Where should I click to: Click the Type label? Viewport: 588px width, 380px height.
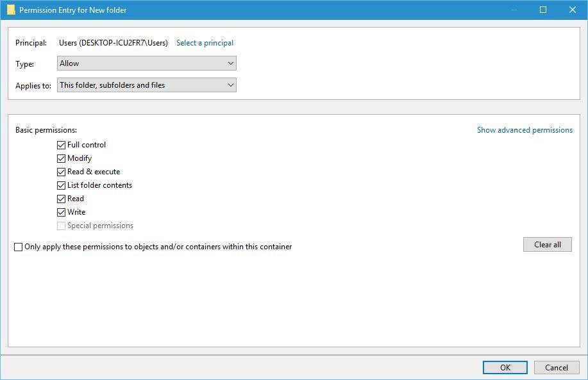(25, 63)
